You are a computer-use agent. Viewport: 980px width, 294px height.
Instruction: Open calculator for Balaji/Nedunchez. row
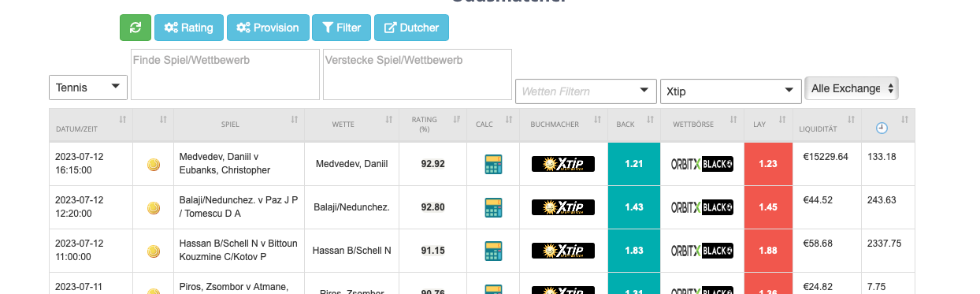(493, 207)
